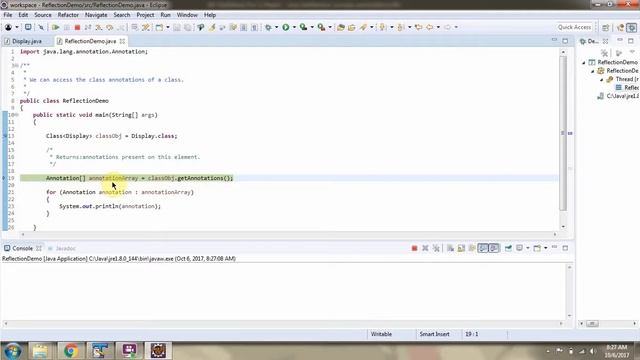Click the Resume debug button in toolbar
This screenshot has width=640, height=360.
[56, 27]
